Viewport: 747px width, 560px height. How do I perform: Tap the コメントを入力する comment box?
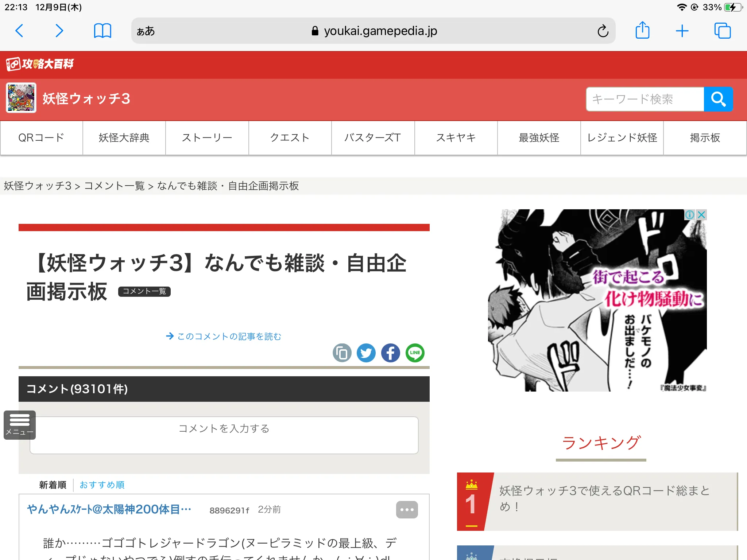tap(224, 435)
